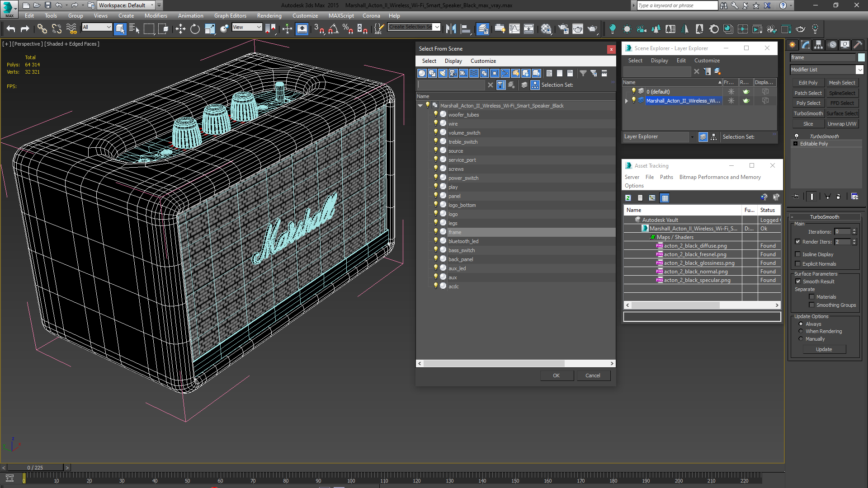
Task: Expand the Marshall_Acton layer in Layer Explorer
Action: pos(627,101)
